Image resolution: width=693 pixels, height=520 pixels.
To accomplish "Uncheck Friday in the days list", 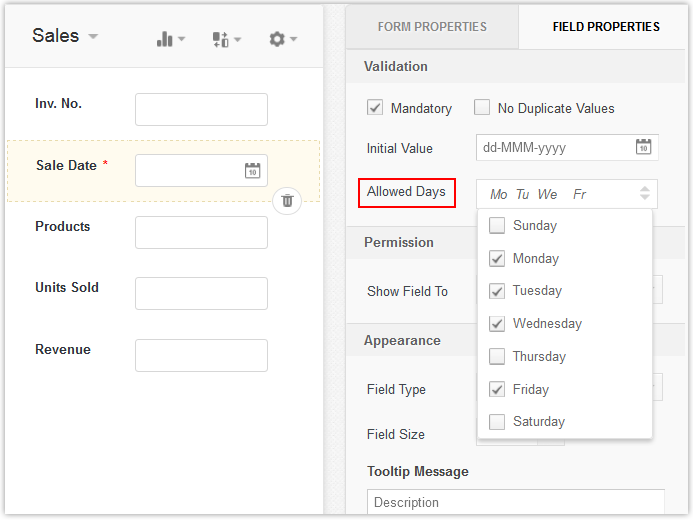I will click(497, 390).
